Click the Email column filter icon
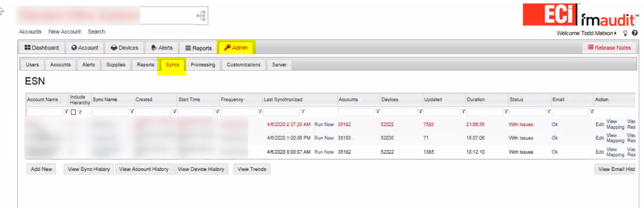Image resolution: width=644 pixels, height=208 pixels. pyautogui.click(x=592, y=111)
